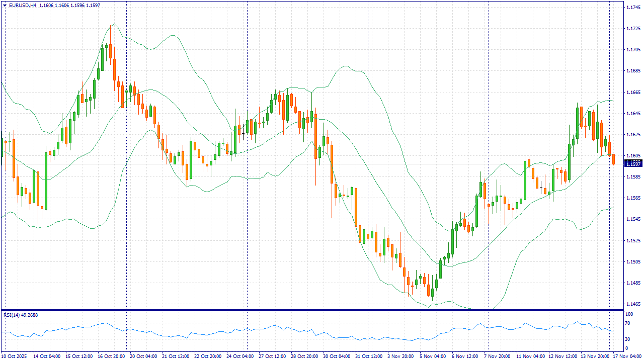Click RSI level 70 on the scale
Screen dimensions: 644x362
627,323
